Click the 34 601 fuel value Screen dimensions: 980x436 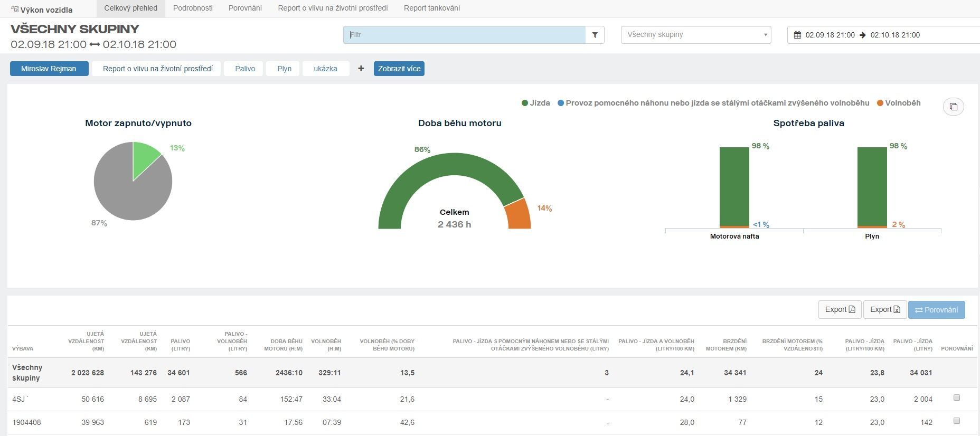(178, 373)
